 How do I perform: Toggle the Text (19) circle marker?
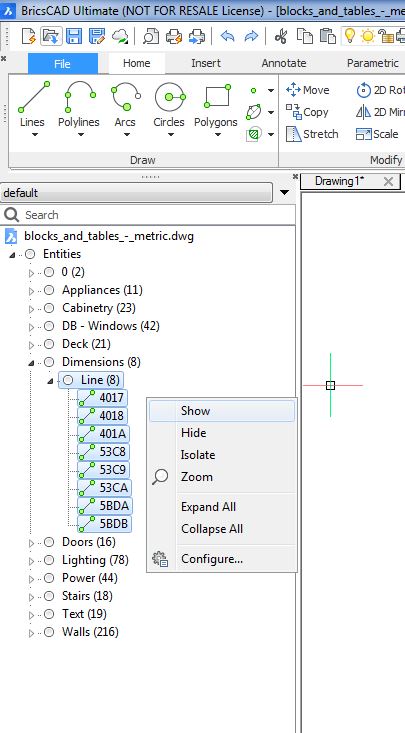click(49, 614)
